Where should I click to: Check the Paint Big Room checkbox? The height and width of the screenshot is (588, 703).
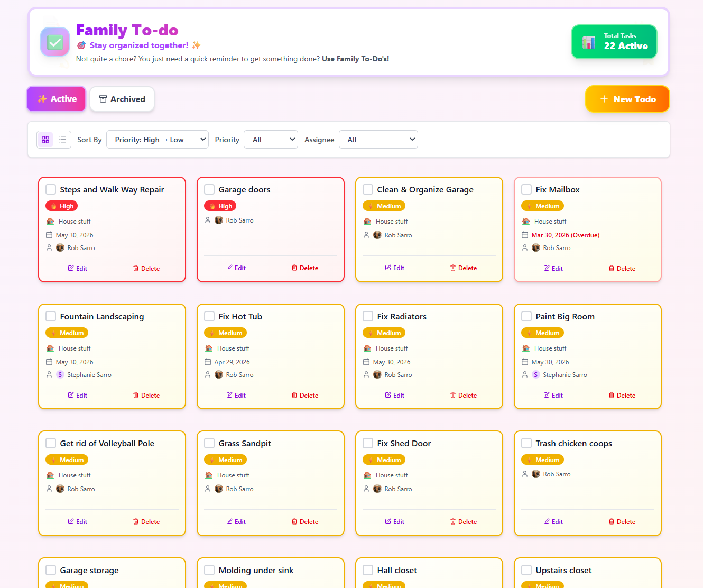click(526, 316)
